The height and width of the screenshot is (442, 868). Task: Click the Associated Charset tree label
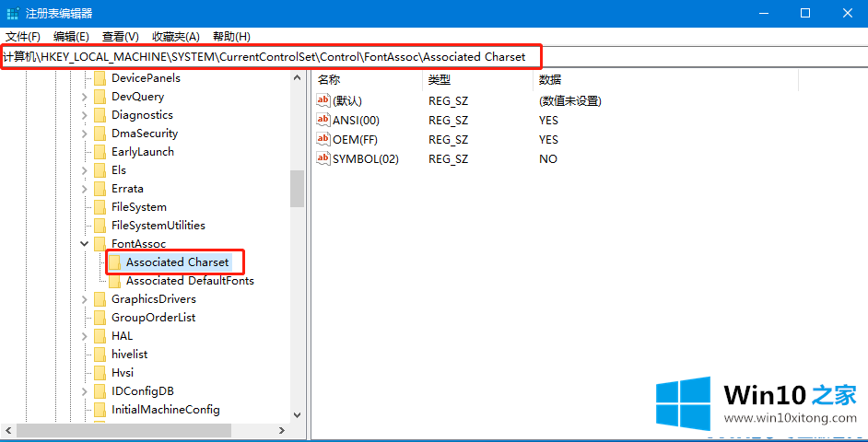pos(177,262)
